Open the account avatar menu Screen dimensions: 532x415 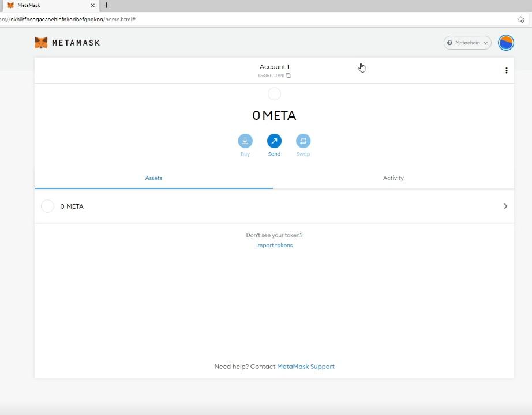click(x=506, y=43)
